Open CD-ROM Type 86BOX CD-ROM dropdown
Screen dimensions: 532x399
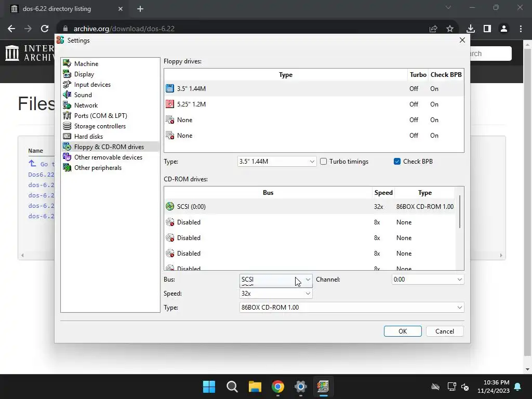[x=352, y=308]
